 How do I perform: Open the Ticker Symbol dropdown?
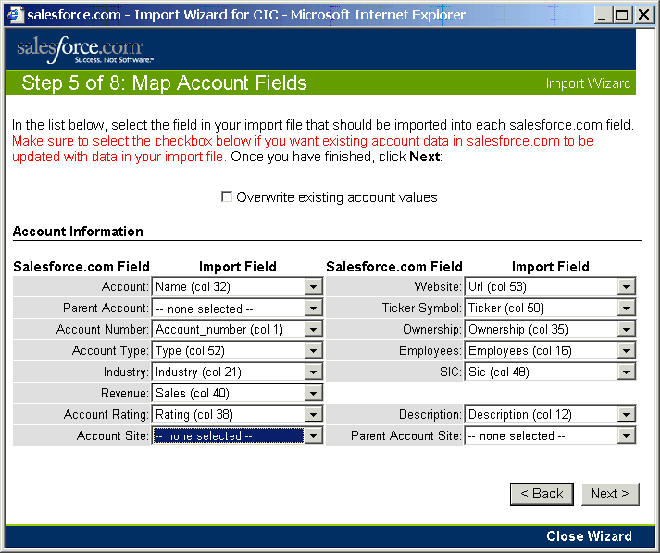[550, 308]
